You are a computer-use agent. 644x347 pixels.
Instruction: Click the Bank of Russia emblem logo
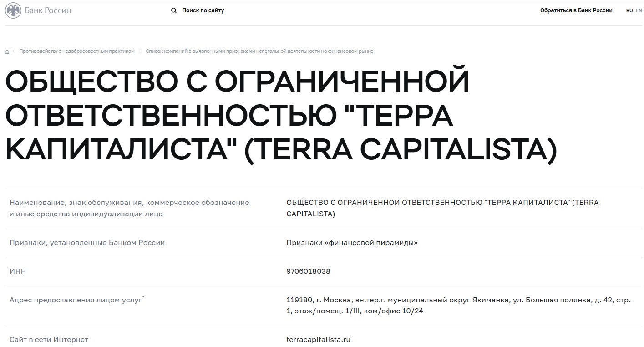click(x=13, y=10)
